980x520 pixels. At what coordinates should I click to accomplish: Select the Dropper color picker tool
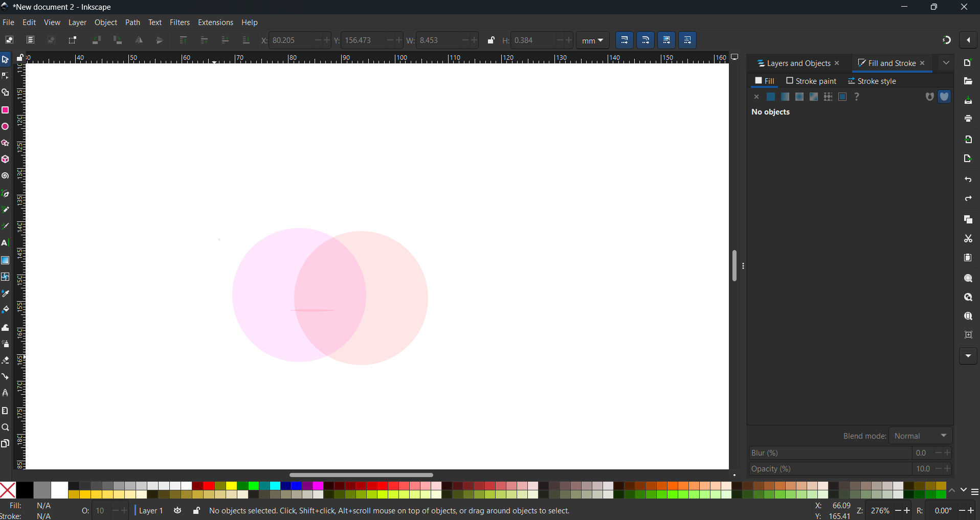point(5,293)
